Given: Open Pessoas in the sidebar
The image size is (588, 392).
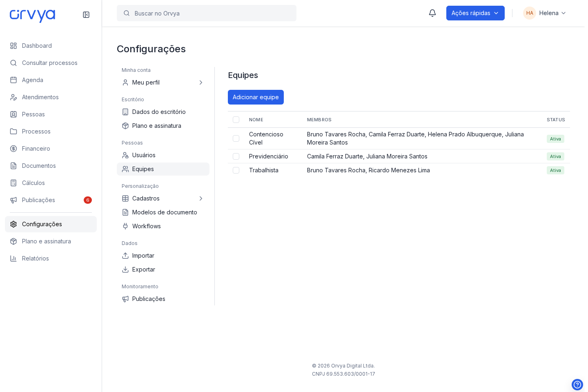Looking at the screenshot, I should coord(51,114).
